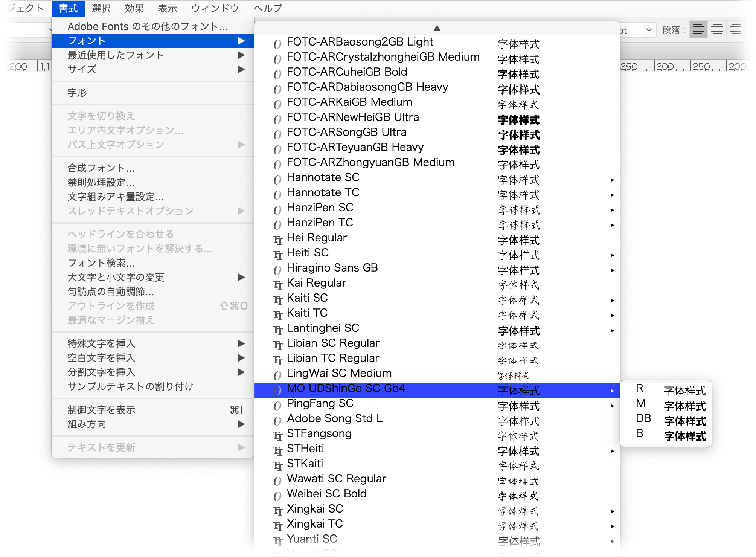756x557 pixels.
Task: Choose Adobe Fonts のその他のフォント…
Action: pos(152,26)
